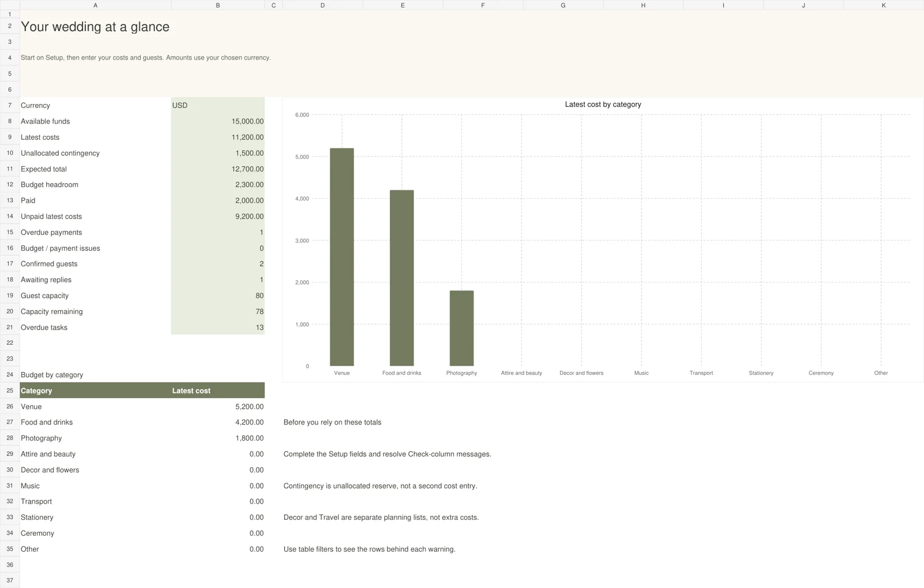Click the Awaiting replies label
Viewport: 924px width, 588px height.
pyautogui.click(x=46, y=280)
